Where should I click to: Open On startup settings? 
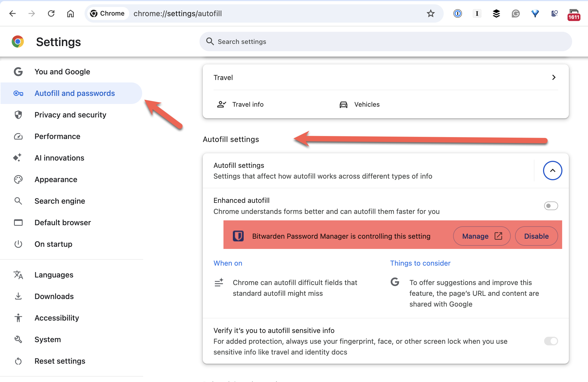[x=72, y=244]
